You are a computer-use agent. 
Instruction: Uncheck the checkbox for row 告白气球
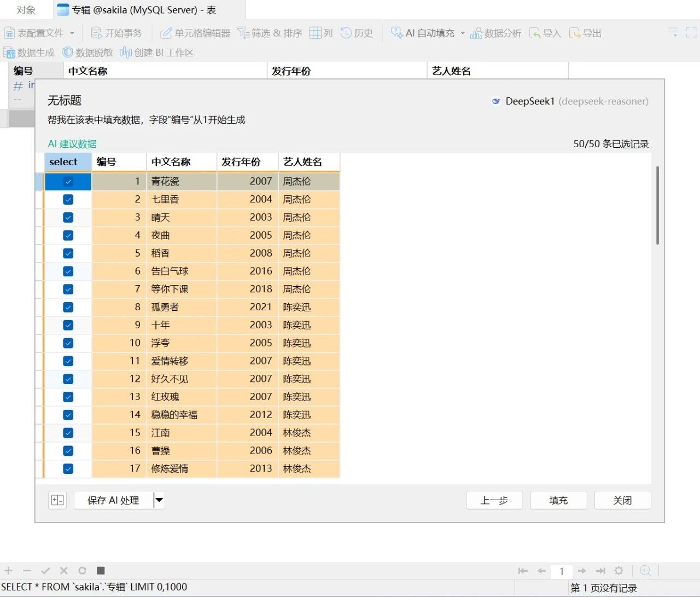[68, 271]
